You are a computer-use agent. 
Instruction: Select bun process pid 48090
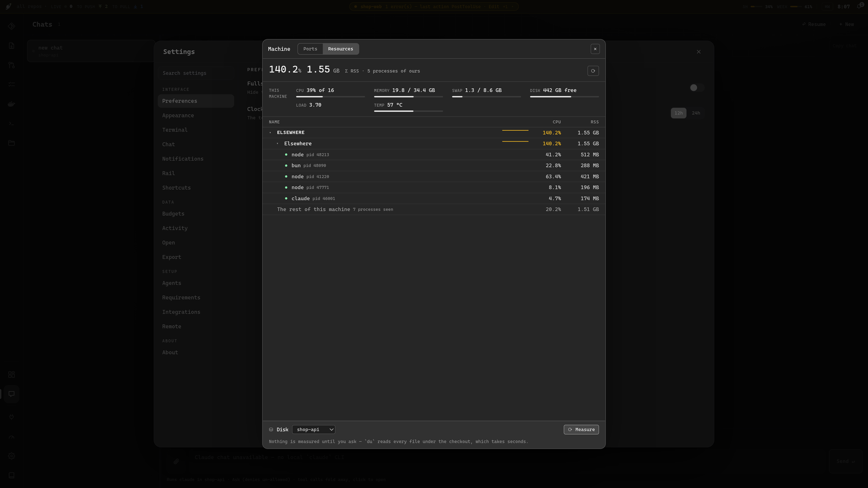point(434,166)
